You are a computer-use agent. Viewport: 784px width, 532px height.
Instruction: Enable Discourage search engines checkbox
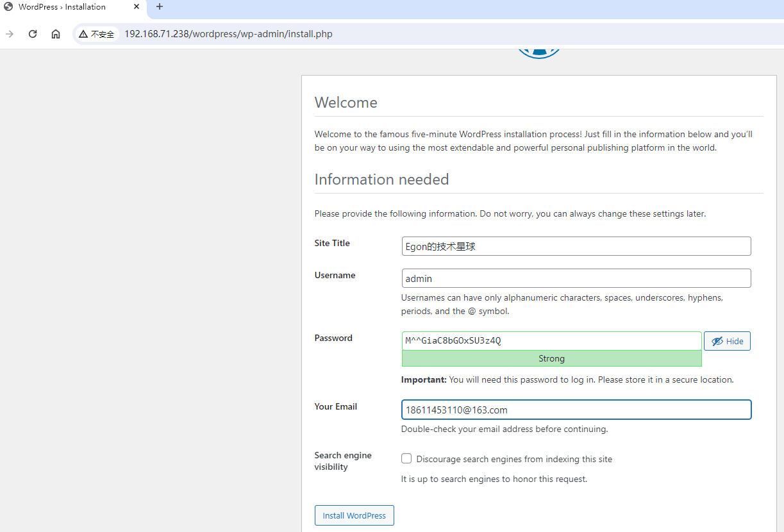click(406, 458)
